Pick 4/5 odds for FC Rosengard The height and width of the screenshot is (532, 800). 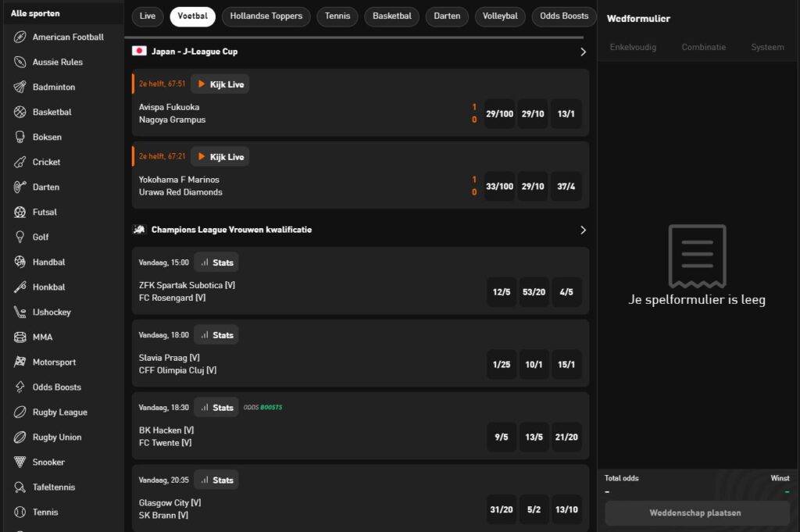click(x=566, y=291)
